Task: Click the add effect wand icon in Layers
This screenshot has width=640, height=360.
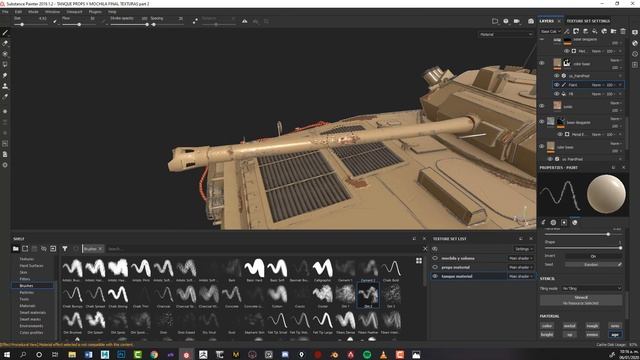Action: coord(567,31)
